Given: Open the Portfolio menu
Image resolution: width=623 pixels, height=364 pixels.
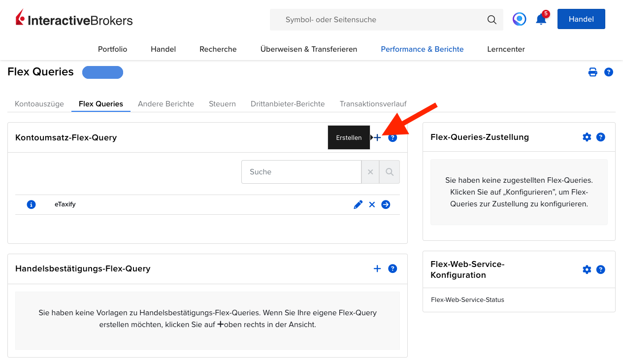Looking at the screenshot, I should [x=112, y=49].
